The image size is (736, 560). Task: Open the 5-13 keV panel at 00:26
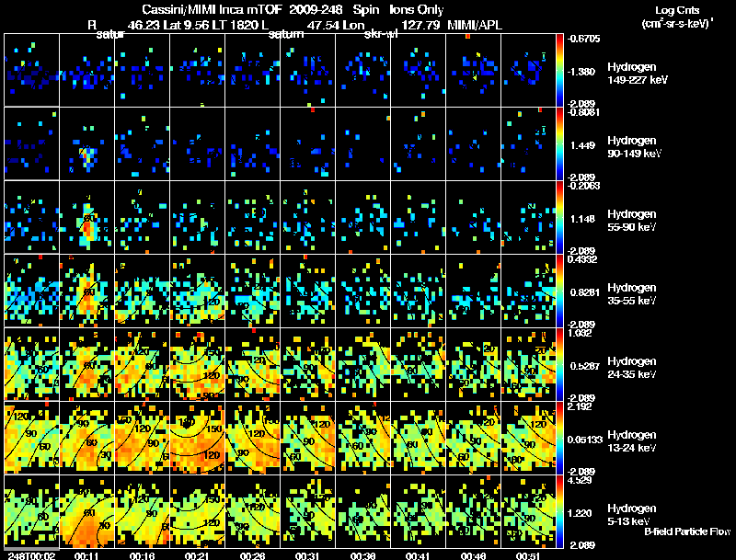coord(252,511)
